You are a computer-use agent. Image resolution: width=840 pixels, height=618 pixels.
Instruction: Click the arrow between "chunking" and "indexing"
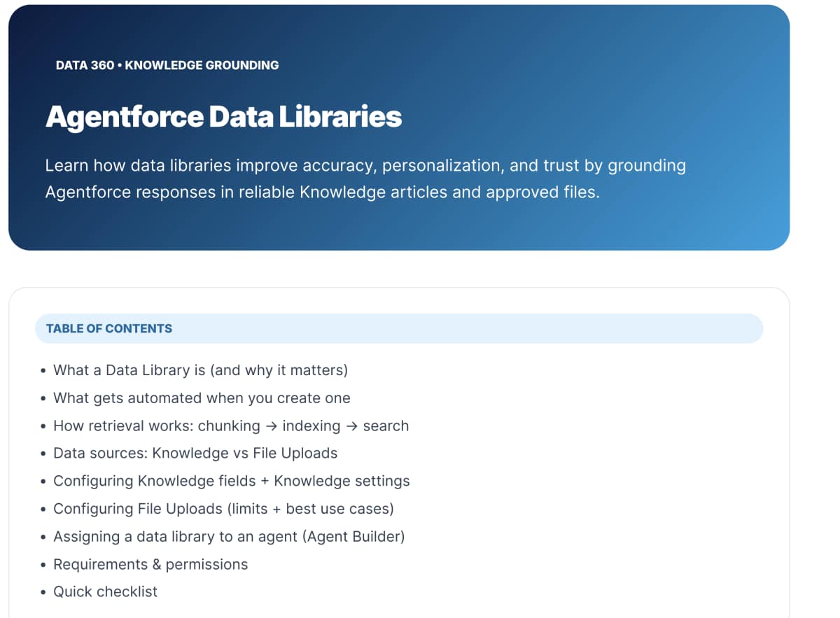(x=271, y=426)
